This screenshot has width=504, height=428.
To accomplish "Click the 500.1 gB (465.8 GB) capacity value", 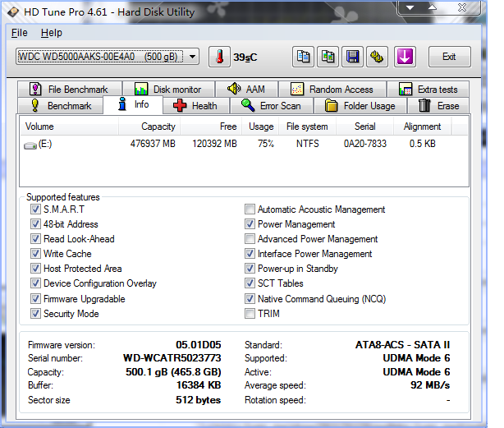I will click(173, 372).
